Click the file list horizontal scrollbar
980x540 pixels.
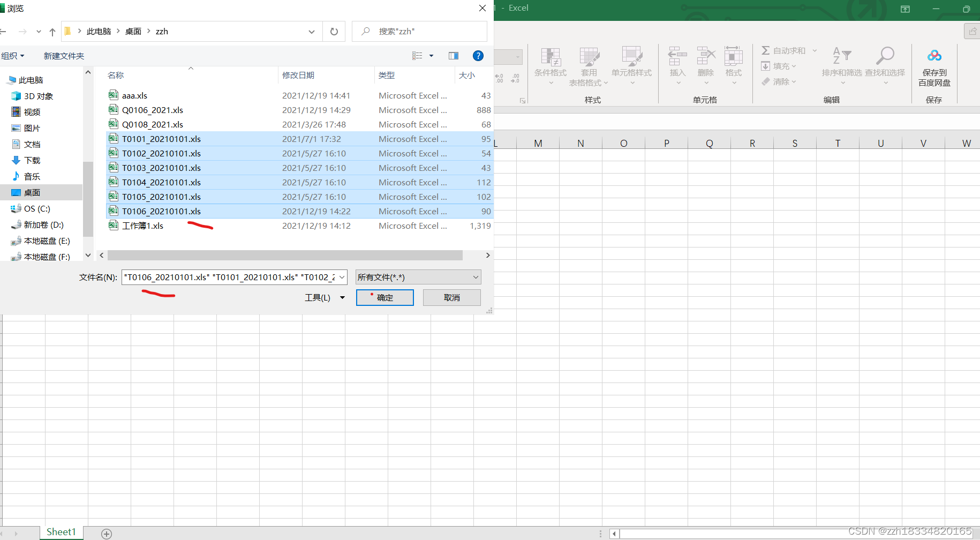[285, 256]
